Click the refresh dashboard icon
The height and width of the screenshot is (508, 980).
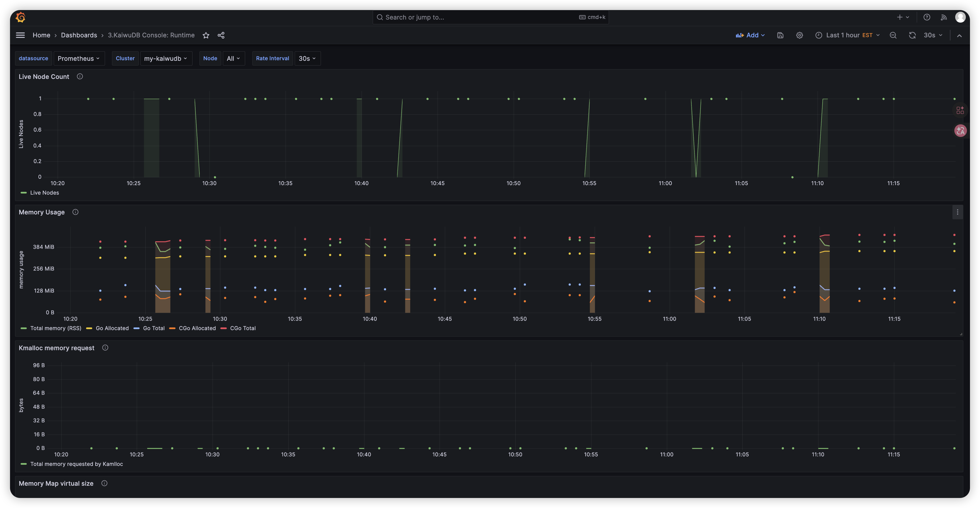tap(912, 35)
